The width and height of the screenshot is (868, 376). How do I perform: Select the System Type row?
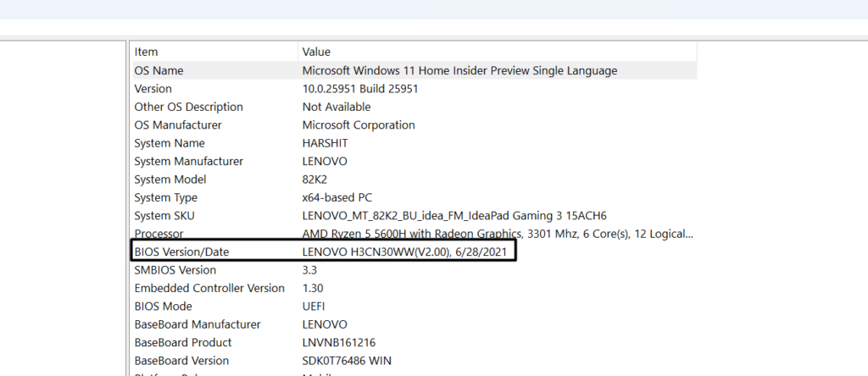tap(165, 198)
